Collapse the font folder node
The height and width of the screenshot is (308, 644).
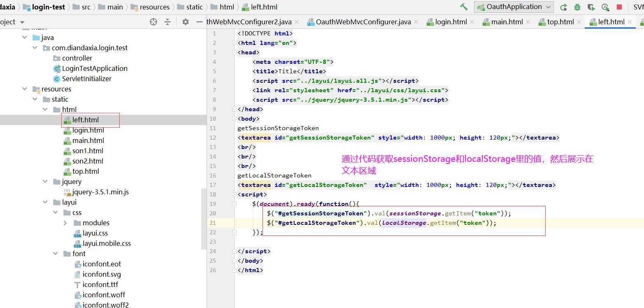pos(56,254)
